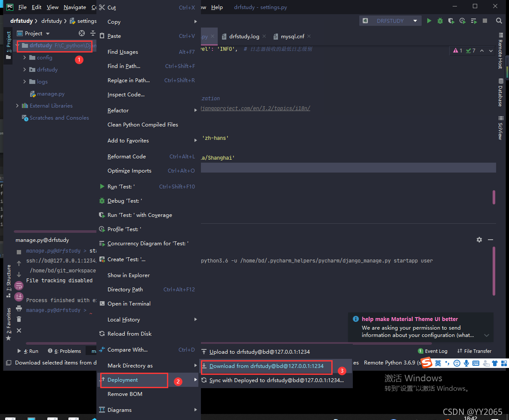Collapse all in Project panel

point(93,34)
